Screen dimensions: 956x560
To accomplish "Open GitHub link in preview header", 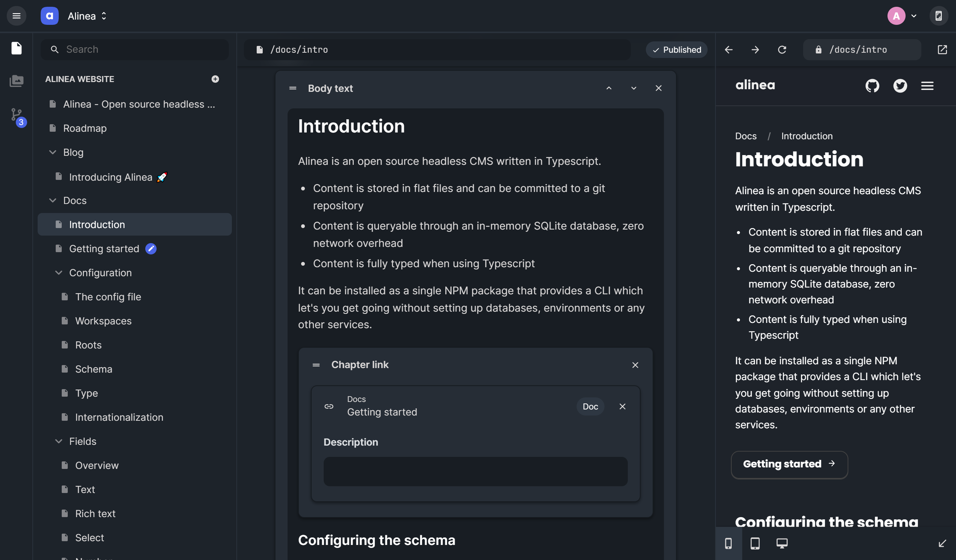I will pyautogui.click(x=872, y=86).
